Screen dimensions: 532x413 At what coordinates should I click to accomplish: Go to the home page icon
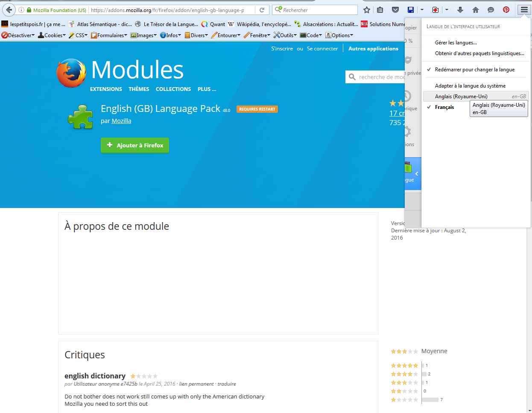[476, 10]
